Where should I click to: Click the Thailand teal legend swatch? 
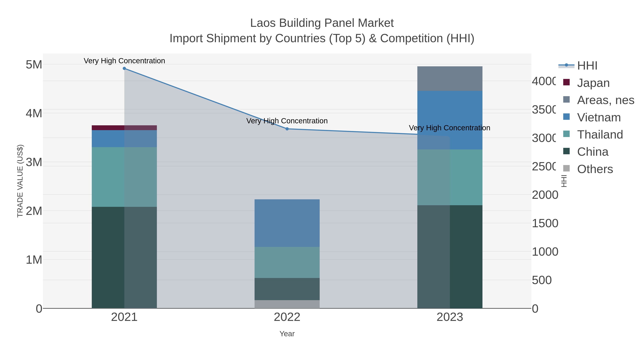(x=567, y=134)
